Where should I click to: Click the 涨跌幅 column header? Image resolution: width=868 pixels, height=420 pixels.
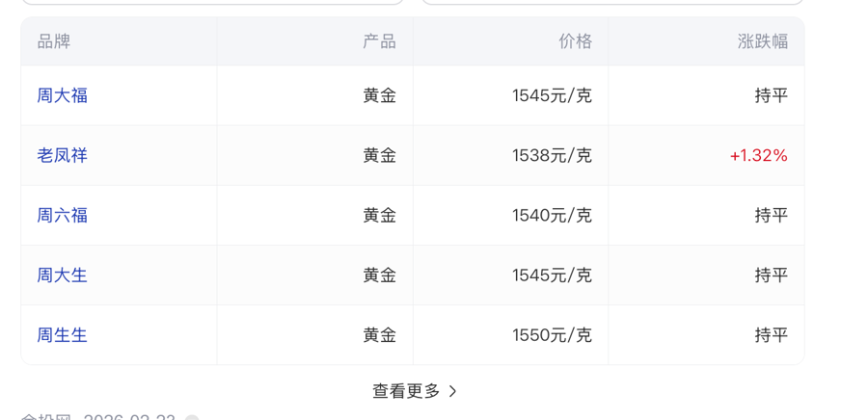(x=763, y=41)
